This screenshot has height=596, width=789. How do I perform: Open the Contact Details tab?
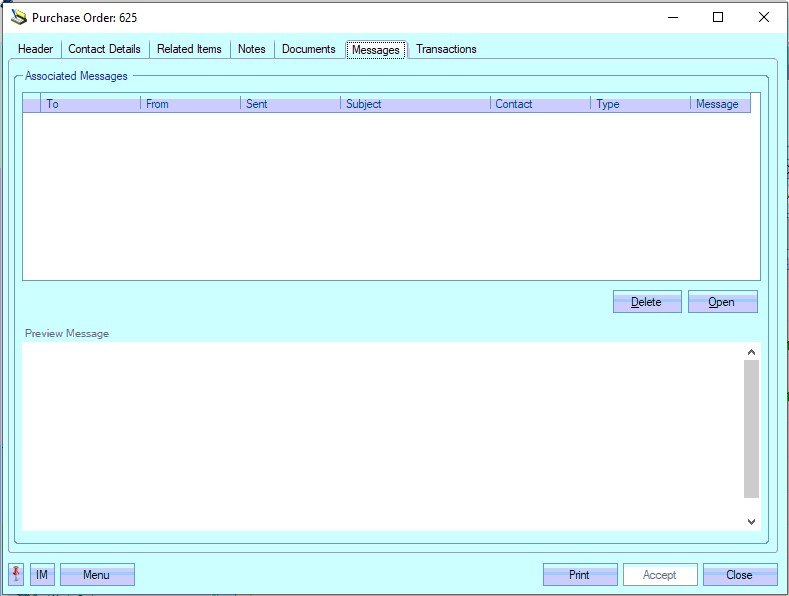(x=104, y=49)
